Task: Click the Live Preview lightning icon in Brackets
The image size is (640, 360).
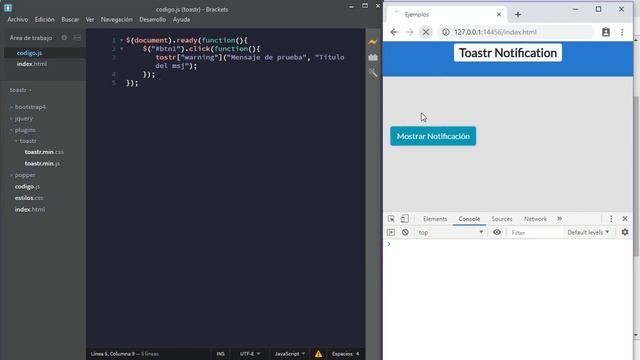Action: (373, 42)
